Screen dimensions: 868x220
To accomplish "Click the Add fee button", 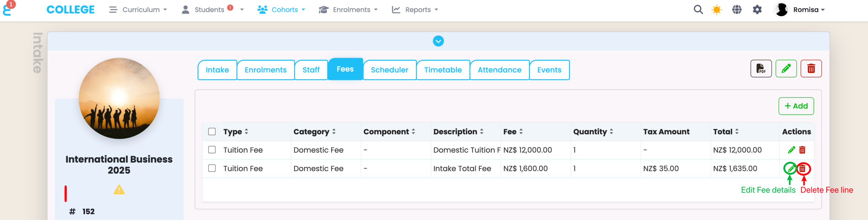I will coord(796,106).
